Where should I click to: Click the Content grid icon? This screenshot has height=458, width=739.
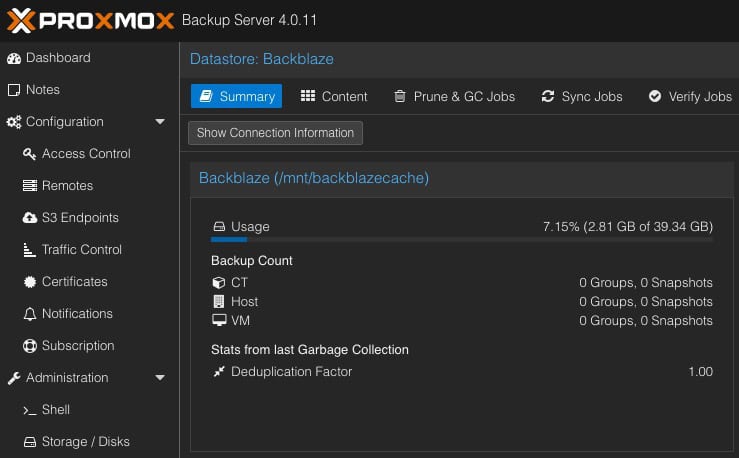[308, 96]
